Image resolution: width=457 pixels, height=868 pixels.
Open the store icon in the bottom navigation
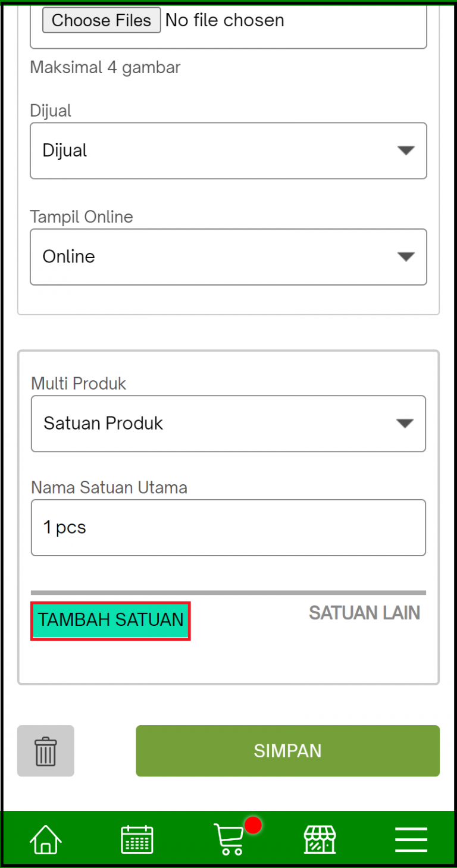[320, 838]
